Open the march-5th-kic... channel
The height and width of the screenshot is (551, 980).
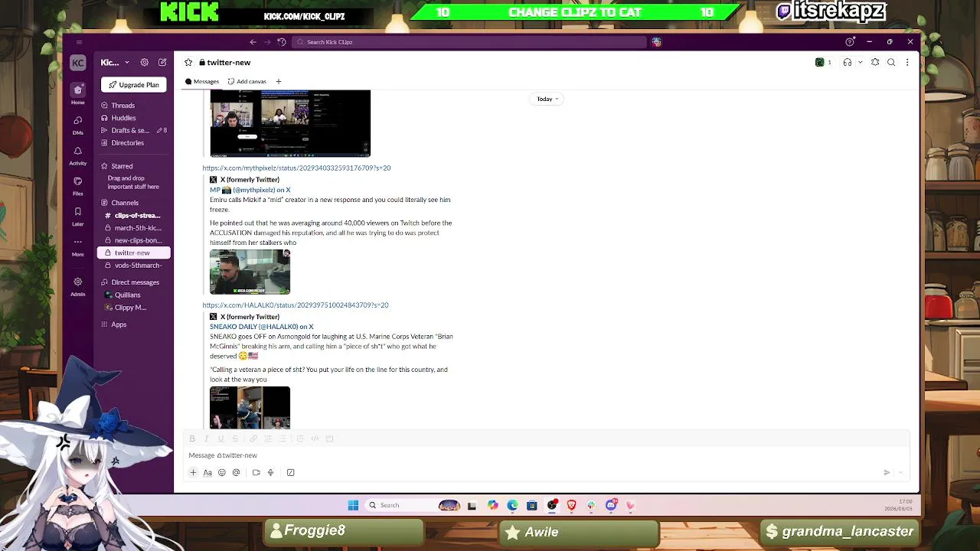[x=133, y=228]
